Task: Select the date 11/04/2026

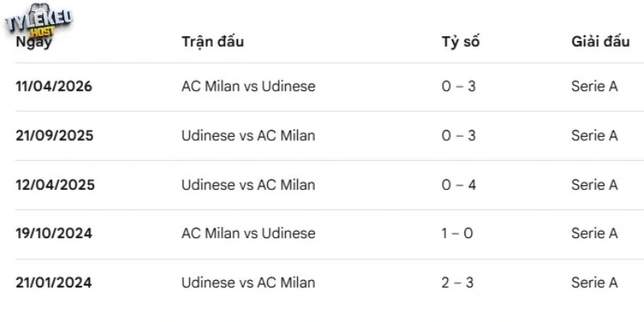Action: pos(54,86)
